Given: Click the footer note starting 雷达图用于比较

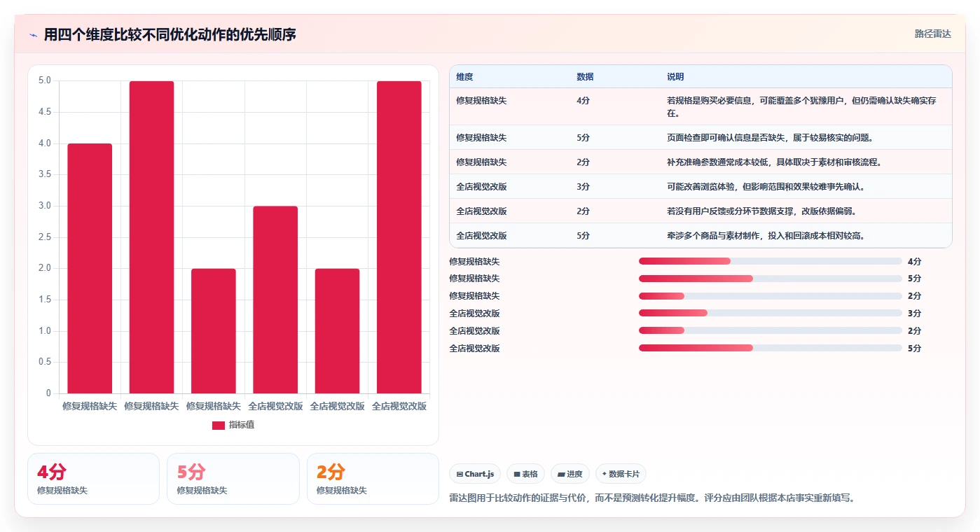Looking at the screenshot, I should (652, 498).
